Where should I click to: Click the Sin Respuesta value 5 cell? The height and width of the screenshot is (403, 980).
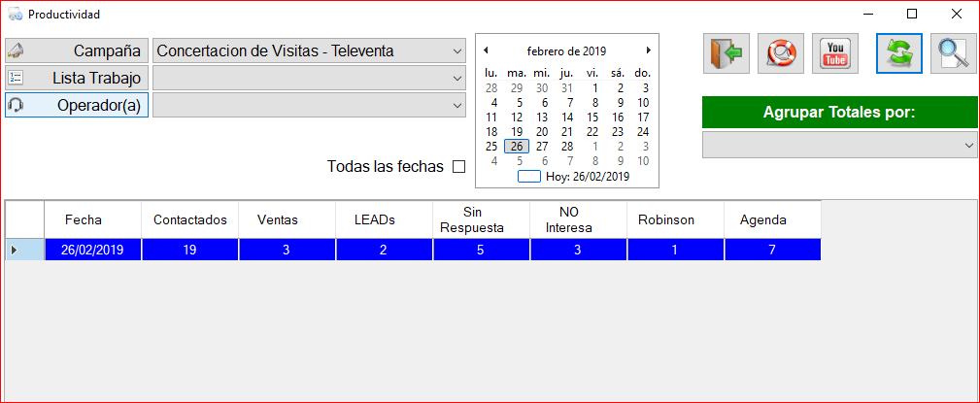pos(481,250)
